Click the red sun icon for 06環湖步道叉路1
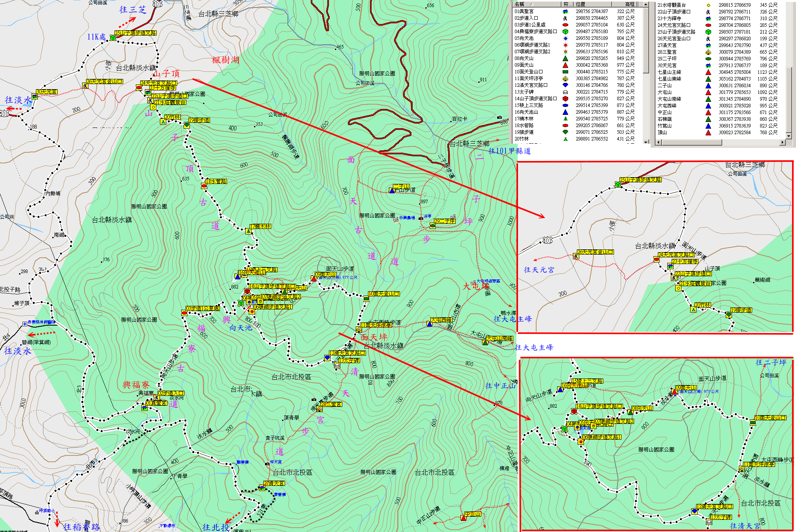This screenshot has height=532, width=796. pyautogui.click(x=565, y=45)
